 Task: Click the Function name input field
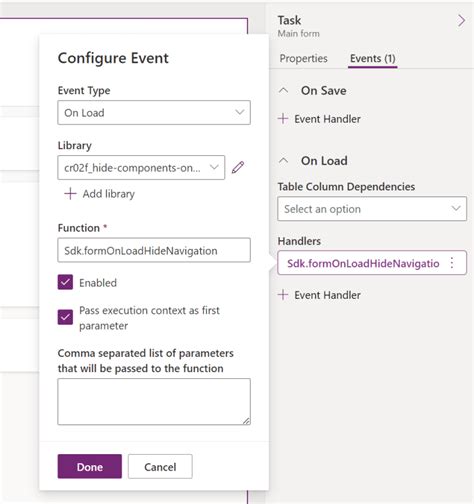[x=154, y=250]
